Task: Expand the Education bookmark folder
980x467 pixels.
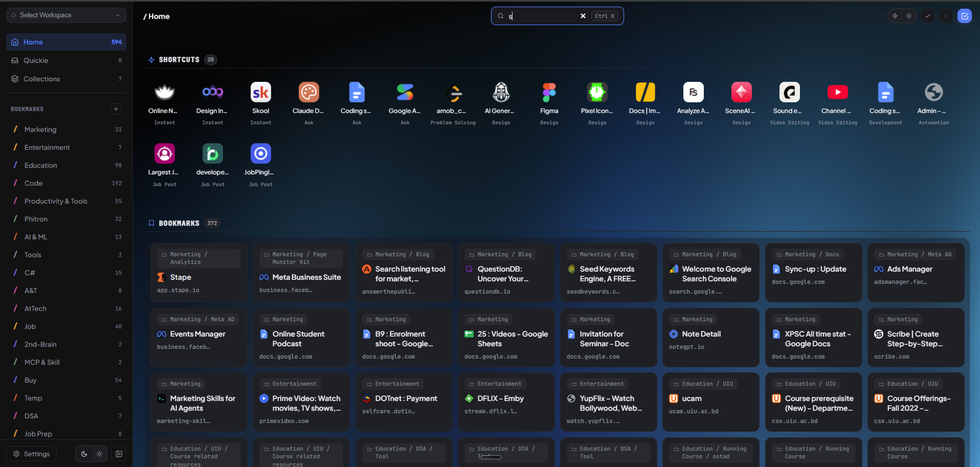Action: point(66,165)
